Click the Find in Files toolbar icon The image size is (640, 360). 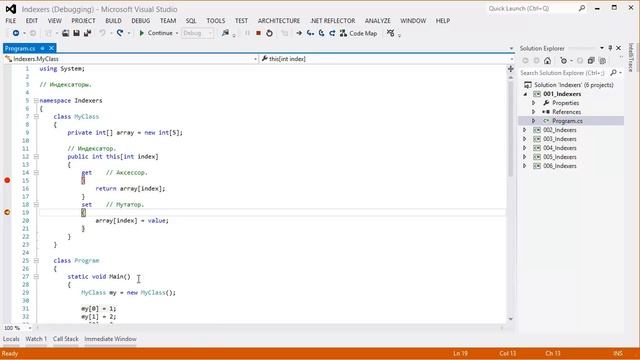pyautogui.click(x=225, y=33)
